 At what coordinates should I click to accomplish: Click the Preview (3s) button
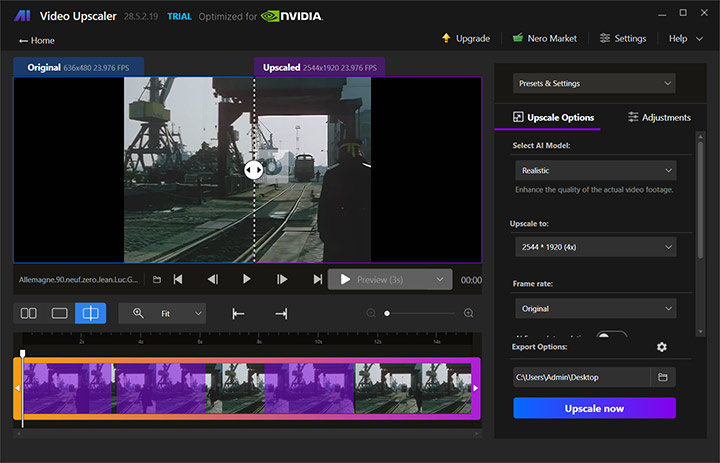(x=378, y=280)
